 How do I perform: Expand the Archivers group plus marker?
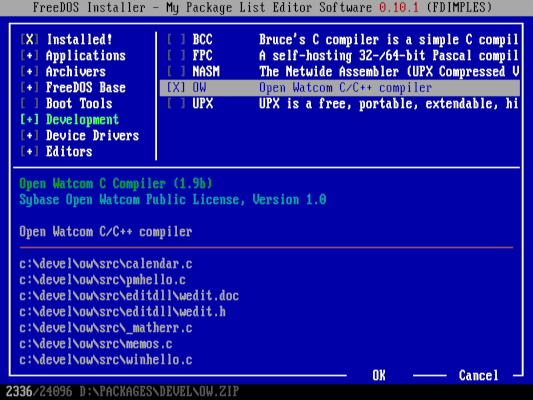[x=30, y=71]
